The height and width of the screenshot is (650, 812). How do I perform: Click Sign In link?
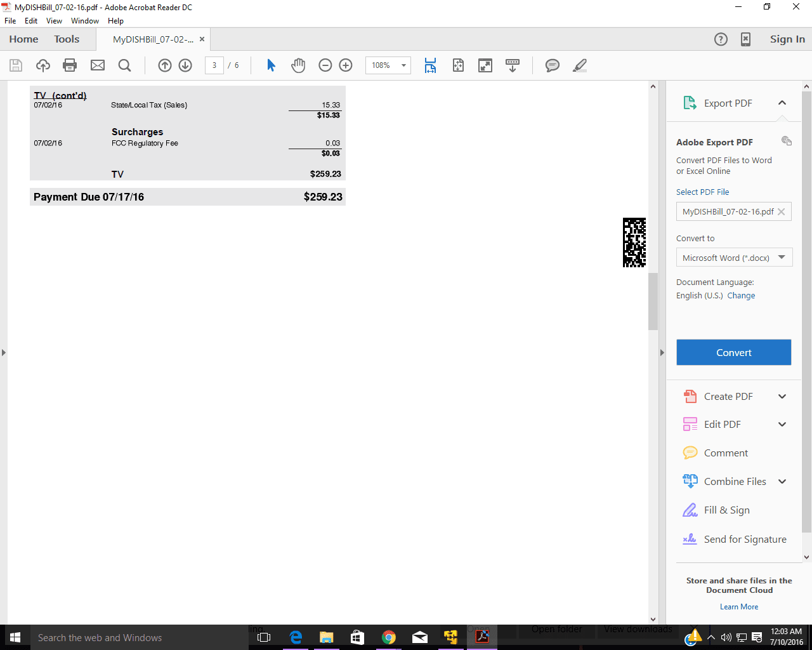(787, 39)
